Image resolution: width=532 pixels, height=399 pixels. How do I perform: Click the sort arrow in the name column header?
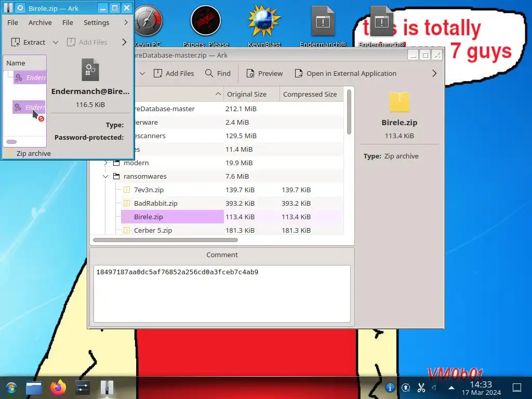218,94
